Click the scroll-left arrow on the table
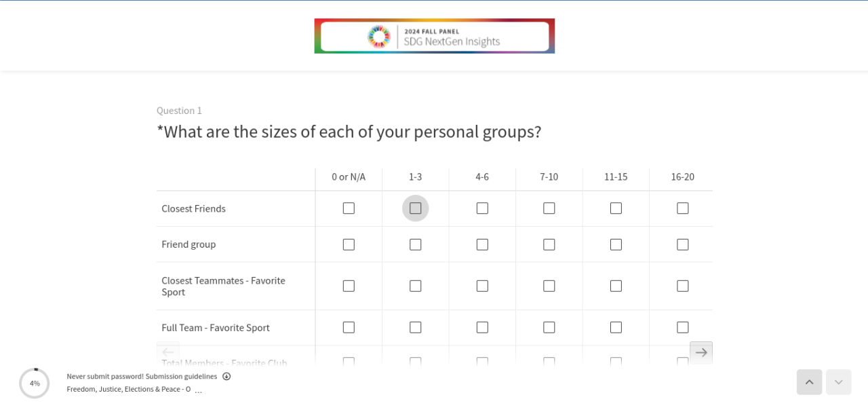This screenshot has height=412, width=868. coord(168,352)
